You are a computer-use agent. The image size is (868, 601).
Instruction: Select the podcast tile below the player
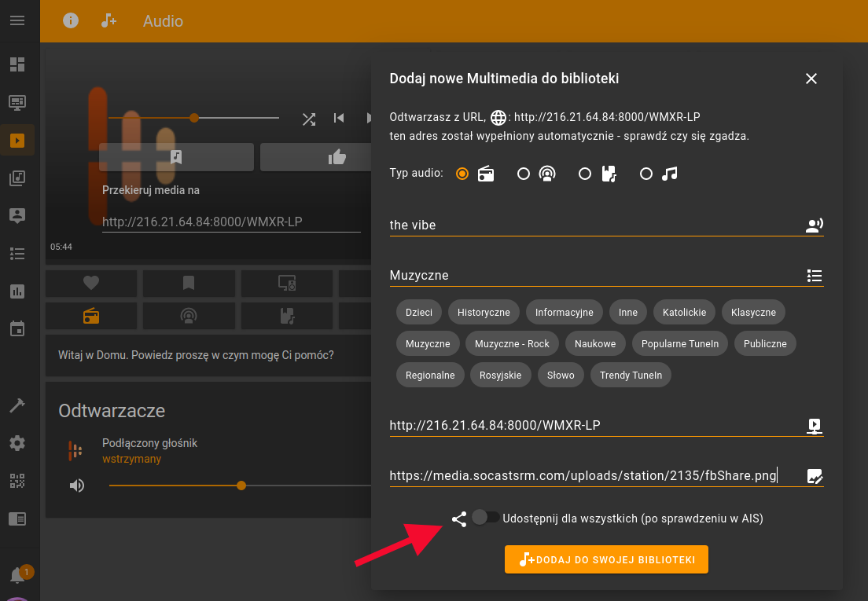coord(189,317)
